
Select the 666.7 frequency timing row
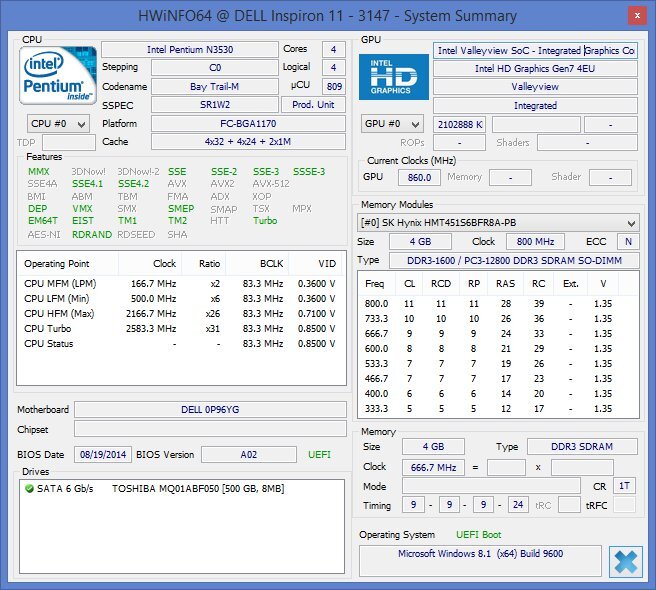click(x=498, y=334)
